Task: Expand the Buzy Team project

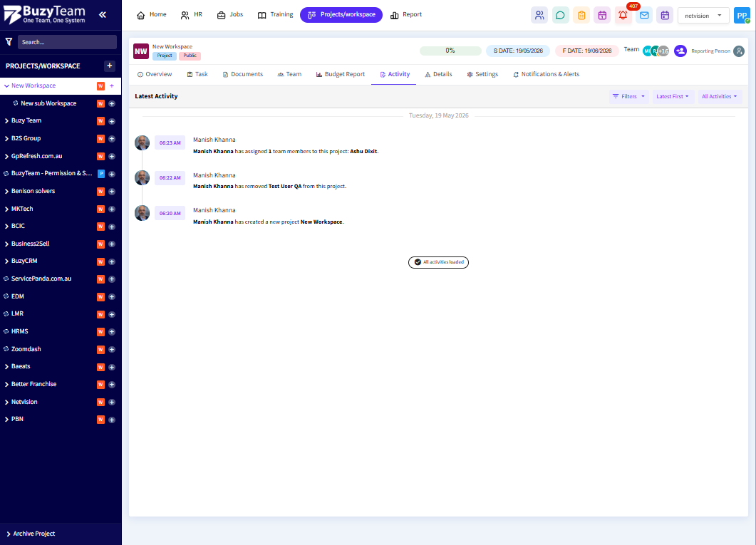Action: pos(6,121)
